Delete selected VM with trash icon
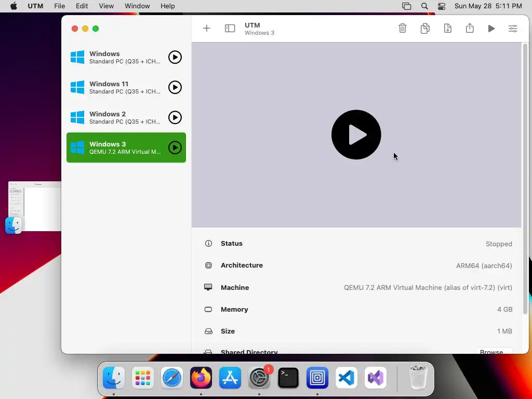 [403, 28]
